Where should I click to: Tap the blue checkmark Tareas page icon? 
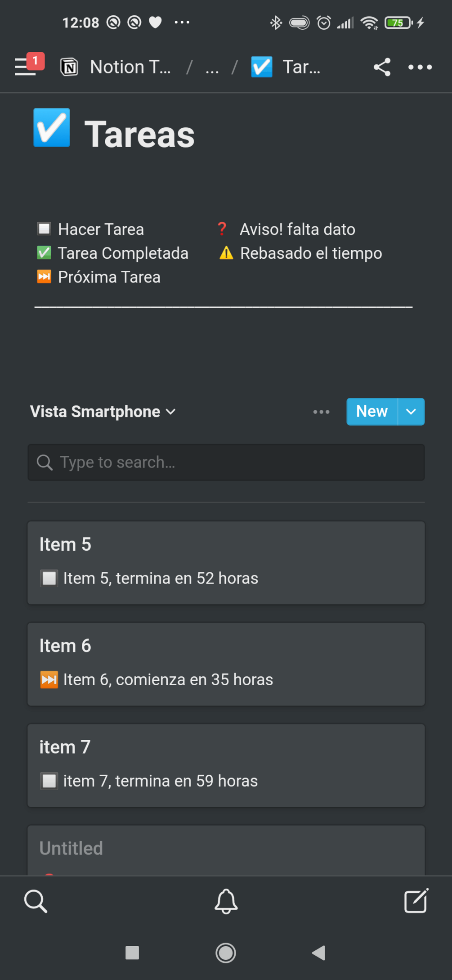(52, 128)
